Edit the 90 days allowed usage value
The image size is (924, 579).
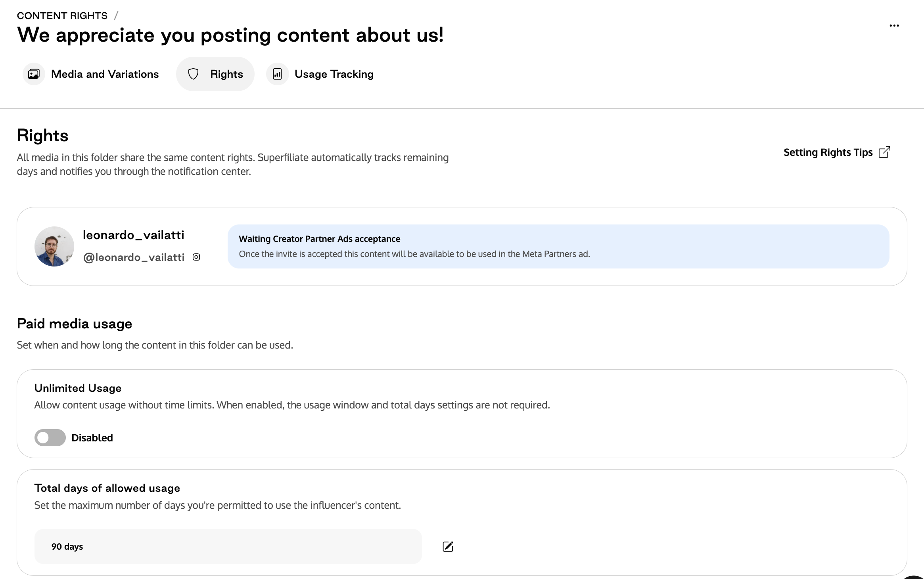pos(448,546)
